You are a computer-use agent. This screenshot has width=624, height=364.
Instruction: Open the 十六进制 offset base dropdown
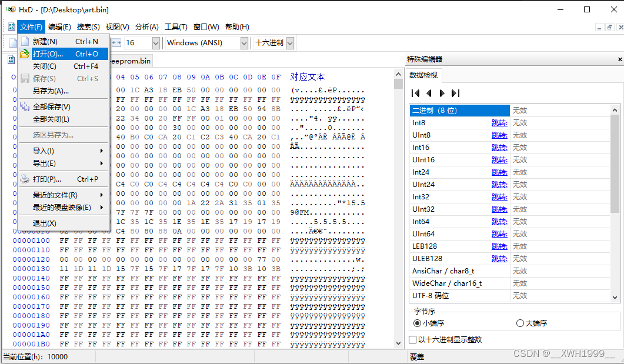[290, 43]
